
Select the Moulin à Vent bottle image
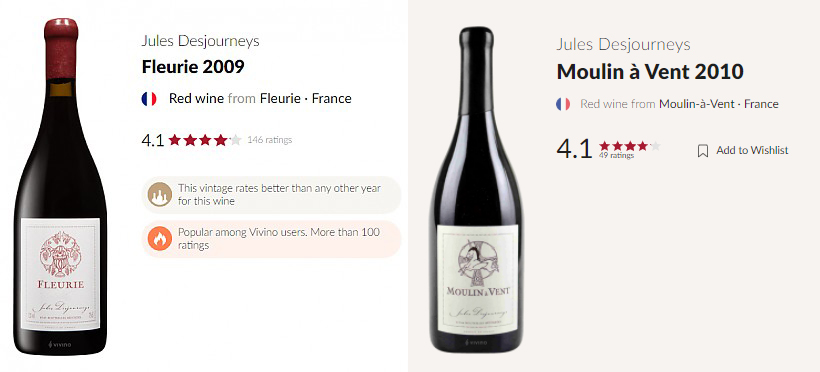[476, 189]
